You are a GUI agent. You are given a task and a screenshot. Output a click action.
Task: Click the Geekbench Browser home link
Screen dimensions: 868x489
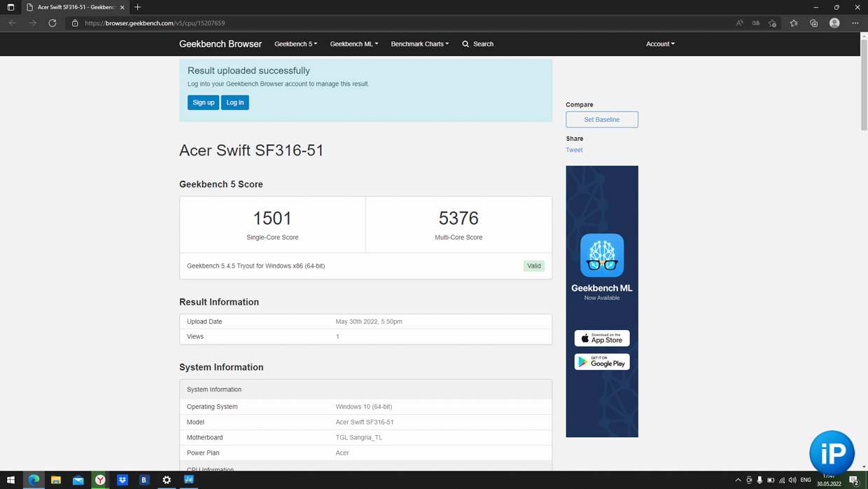(x=220, y=44)
